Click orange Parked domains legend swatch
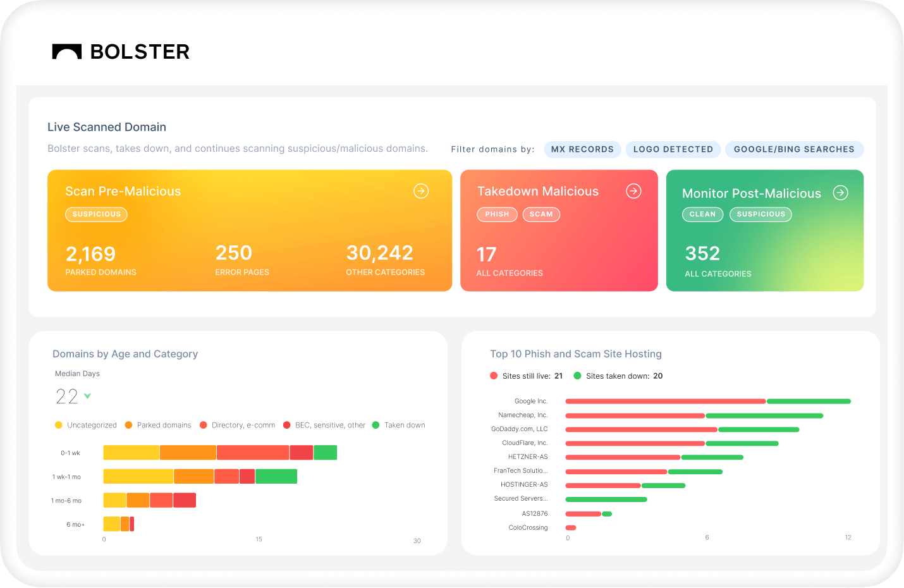904x588 pixels. (129, 425)
